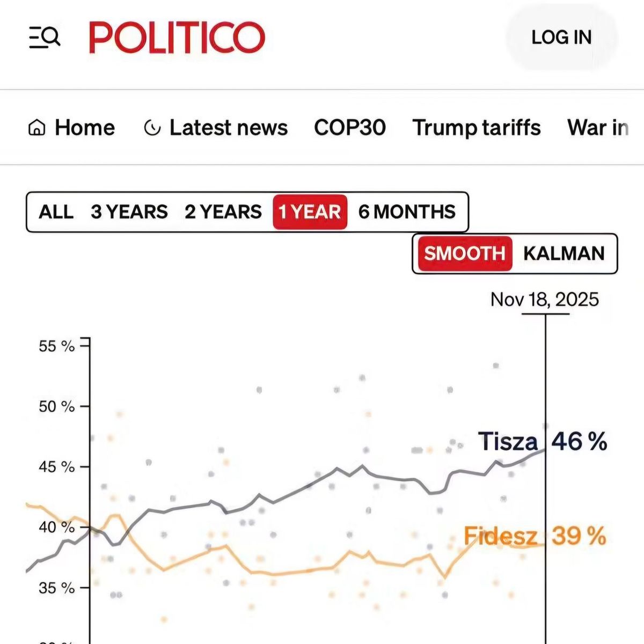
Task: Click the Home house icon
Action: pos(36,128)
